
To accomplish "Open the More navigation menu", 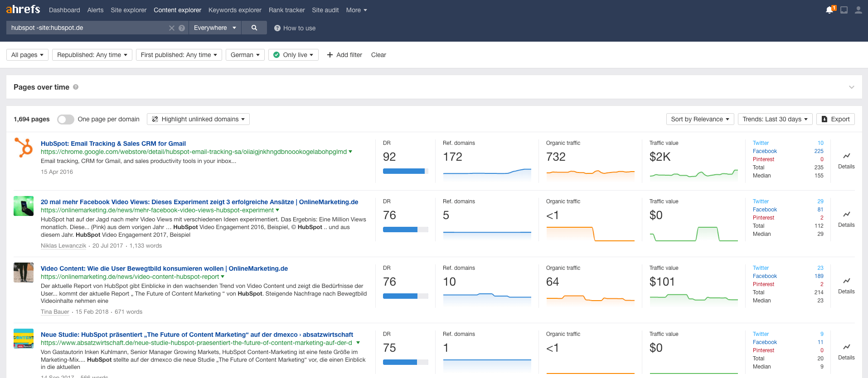I will (356, 10).
